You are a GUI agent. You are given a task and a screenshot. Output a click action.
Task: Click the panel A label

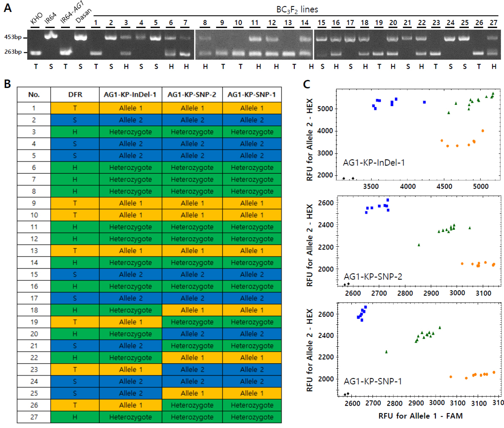[8, 8]
